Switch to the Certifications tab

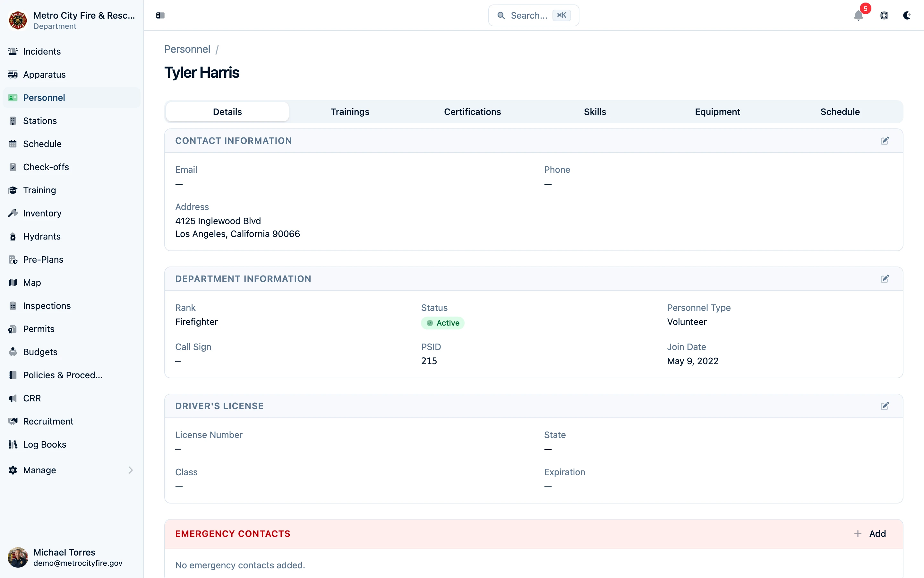pyautogui.click(x=472, y=112)
